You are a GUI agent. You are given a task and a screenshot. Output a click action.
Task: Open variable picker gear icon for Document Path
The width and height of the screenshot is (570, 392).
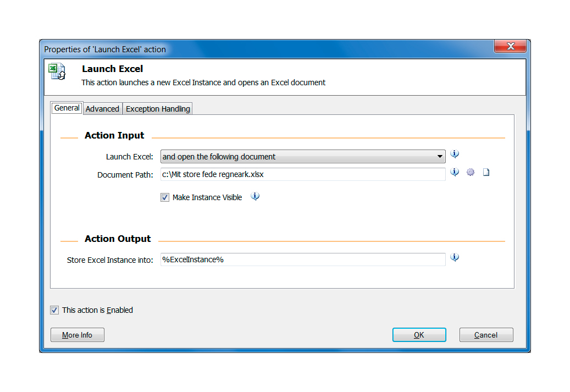[471, 173]
